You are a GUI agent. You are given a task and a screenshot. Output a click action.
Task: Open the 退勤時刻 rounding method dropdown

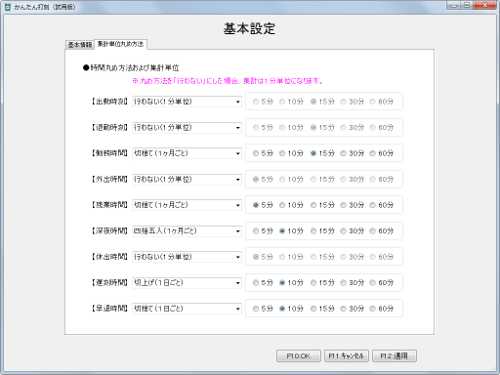pos(187,128)
